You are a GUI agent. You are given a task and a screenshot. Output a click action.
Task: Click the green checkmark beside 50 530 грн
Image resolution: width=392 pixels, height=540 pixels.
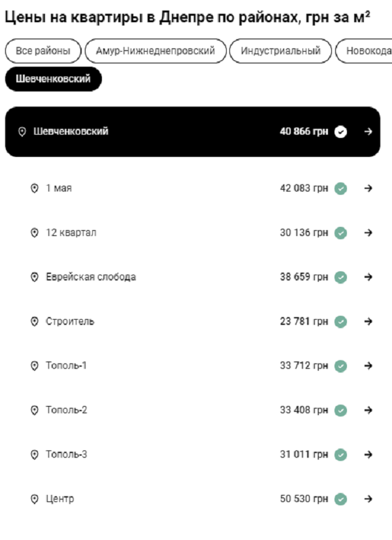tap(340, 499)
